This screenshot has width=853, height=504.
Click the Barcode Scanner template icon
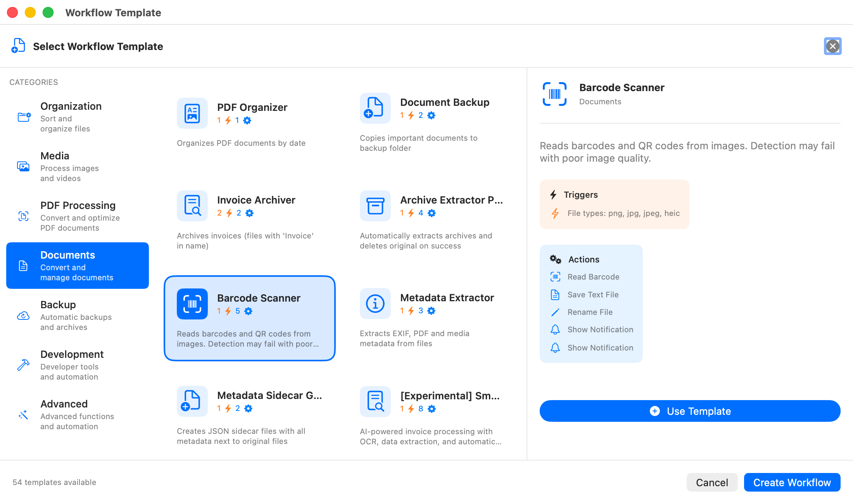point(192,304)
